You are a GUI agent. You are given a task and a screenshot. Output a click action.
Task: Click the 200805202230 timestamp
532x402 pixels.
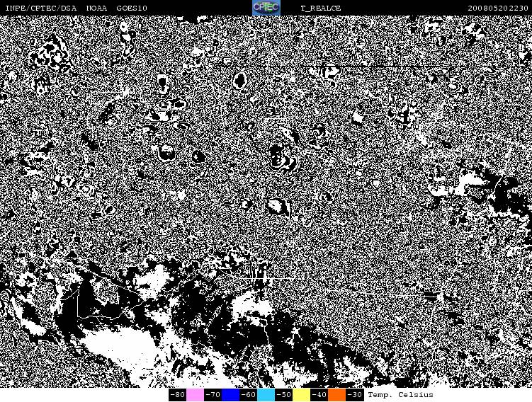click(x=498, y=8)
